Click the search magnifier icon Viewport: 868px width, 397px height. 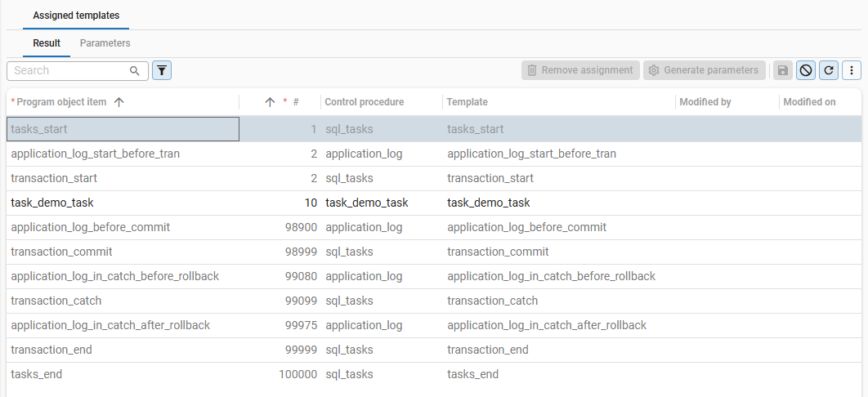pos(135,71)
